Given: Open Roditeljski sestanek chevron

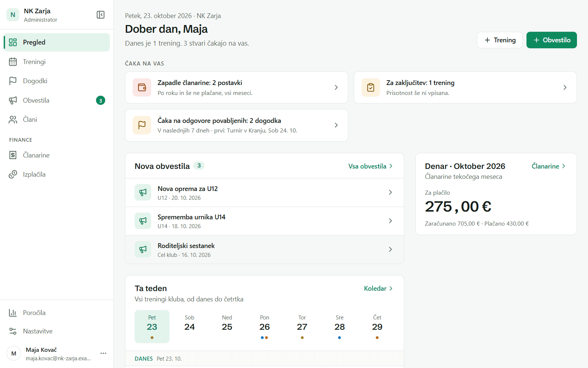Looking at the screenshot, I should [x=390, y=250].
